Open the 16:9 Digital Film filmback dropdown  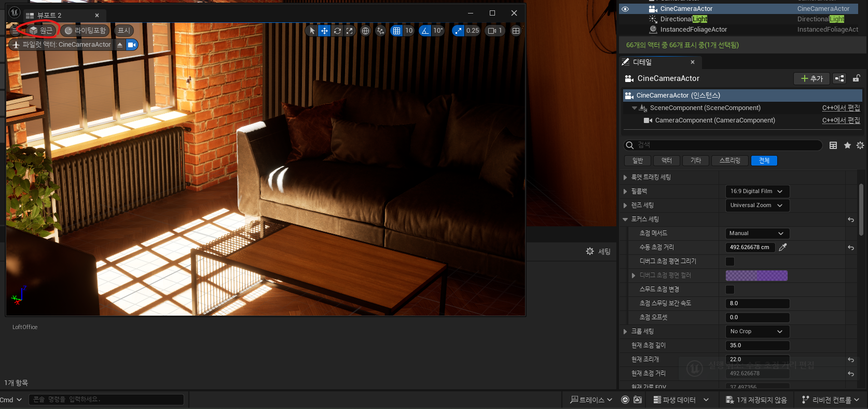(757, 192)
